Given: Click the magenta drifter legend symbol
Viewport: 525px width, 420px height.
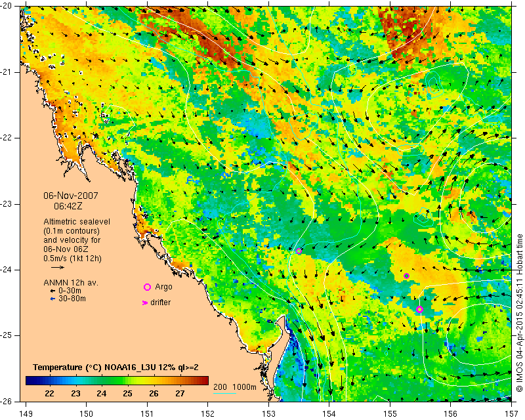Looking at the screenshot, I should [144, 303].
